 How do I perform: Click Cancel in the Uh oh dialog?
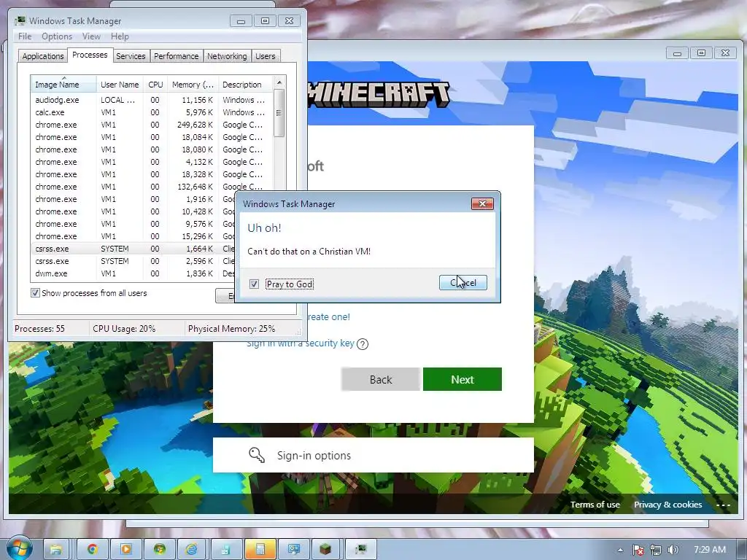click(x=463, y=282)
